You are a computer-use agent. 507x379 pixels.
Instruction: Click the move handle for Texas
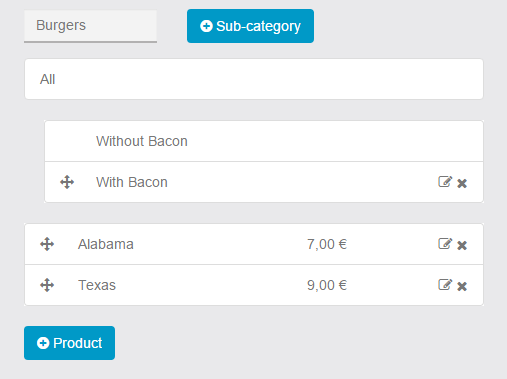(47, 285)
